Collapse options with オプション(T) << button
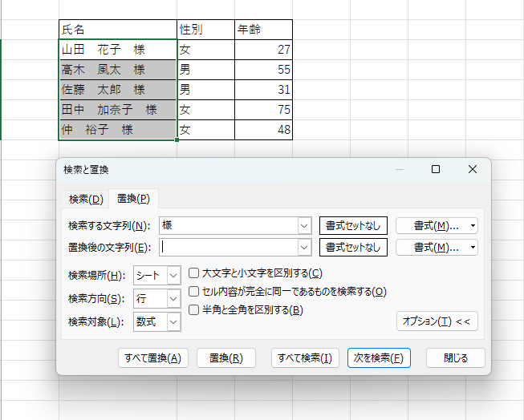 point(437,321)
